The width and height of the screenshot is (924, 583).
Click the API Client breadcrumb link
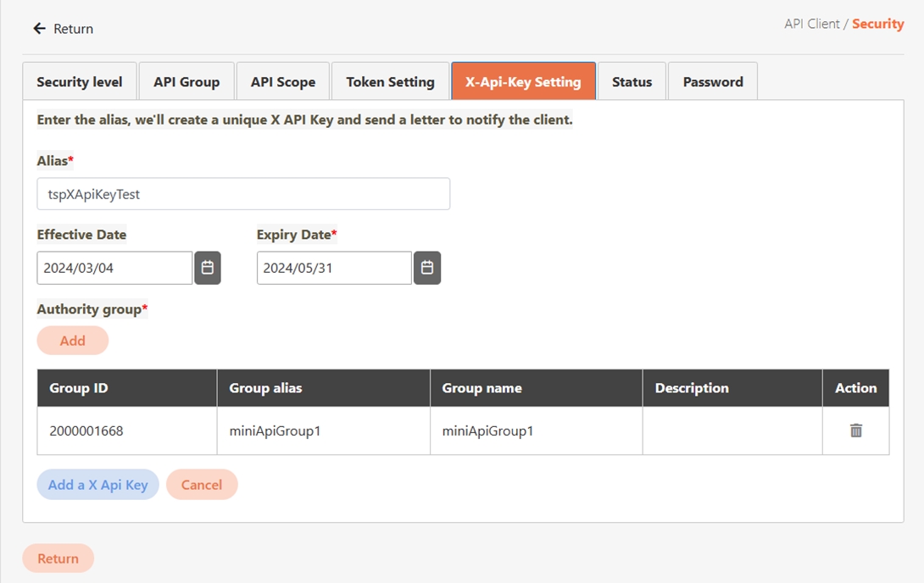pos(811,24)
